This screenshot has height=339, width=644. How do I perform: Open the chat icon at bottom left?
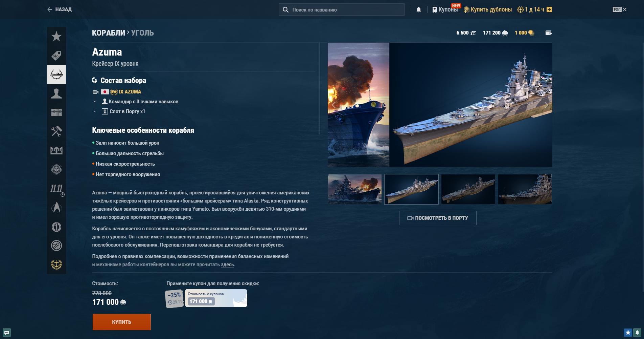pos(7,333)
